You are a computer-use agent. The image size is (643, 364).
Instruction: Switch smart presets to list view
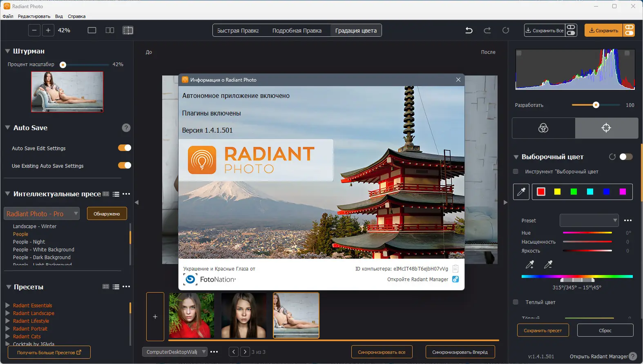[x=116, y=194]
